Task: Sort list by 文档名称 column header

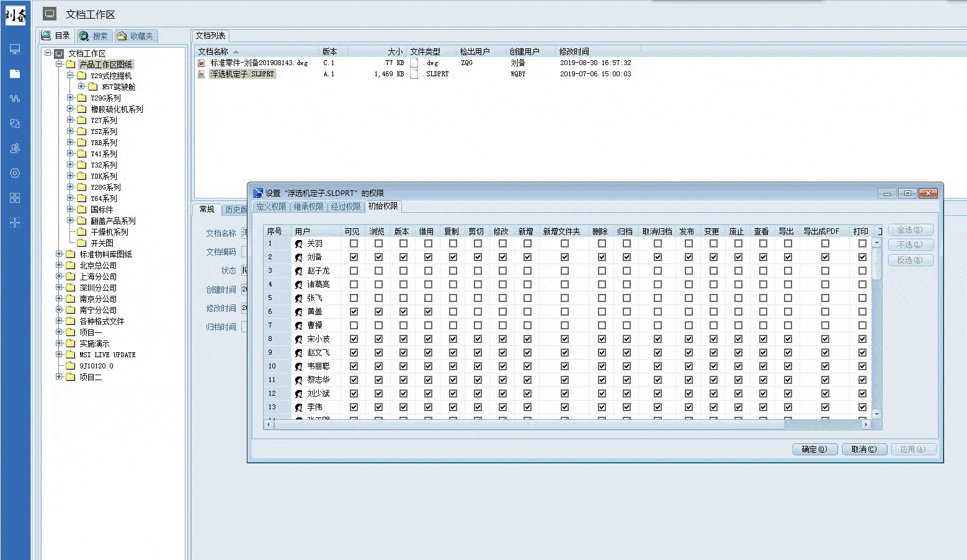Action: [257, 51]
